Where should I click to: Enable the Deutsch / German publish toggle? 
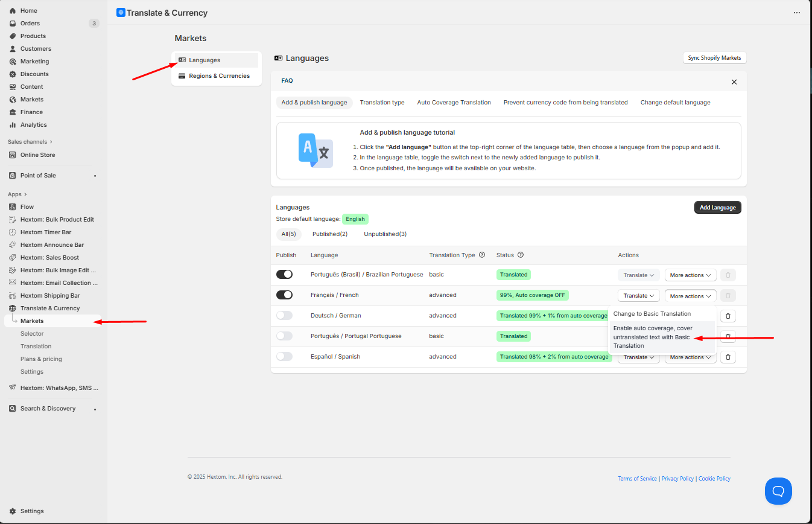coord(284,316)
